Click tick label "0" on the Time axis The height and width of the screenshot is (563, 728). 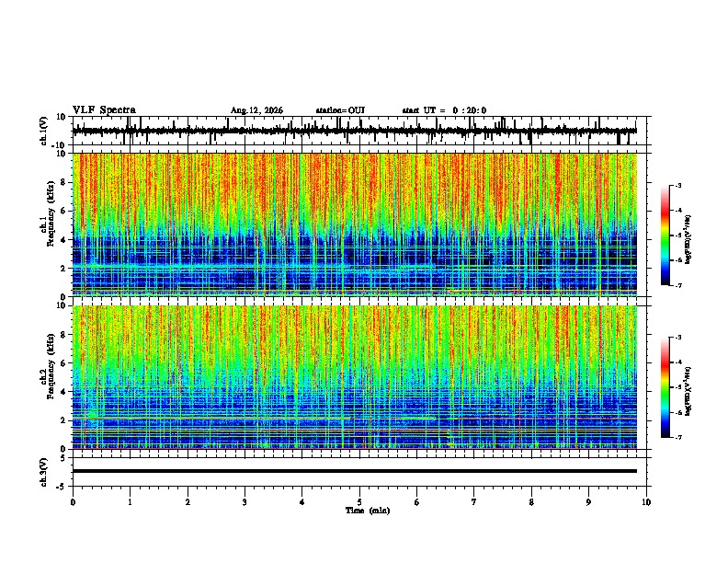pos(73,502)
